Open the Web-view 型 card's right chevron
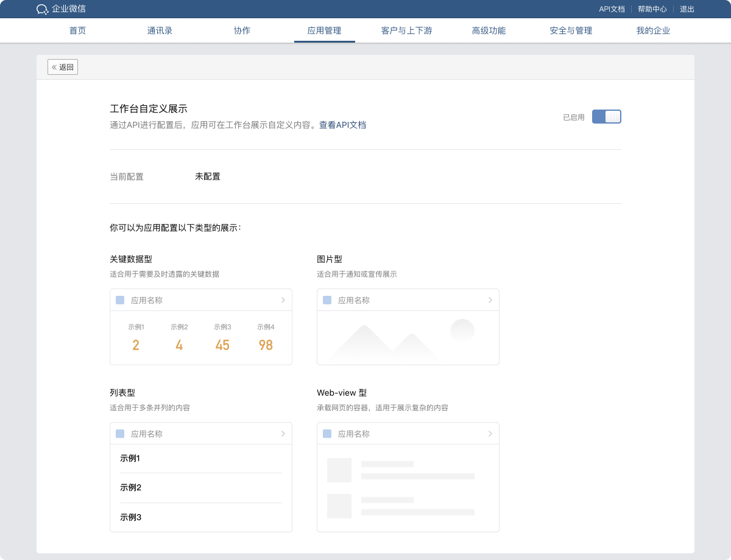Viewport: 731px width, 560px height. (490, 433)
